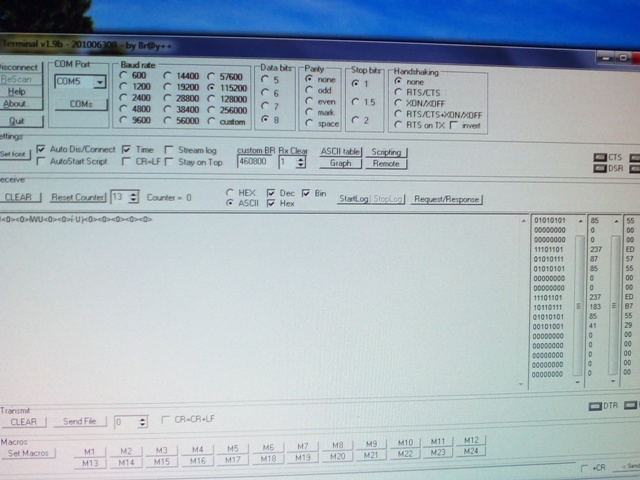Run macro M12
This screenshot has width=640, height=480.
[x=471, y=440]
